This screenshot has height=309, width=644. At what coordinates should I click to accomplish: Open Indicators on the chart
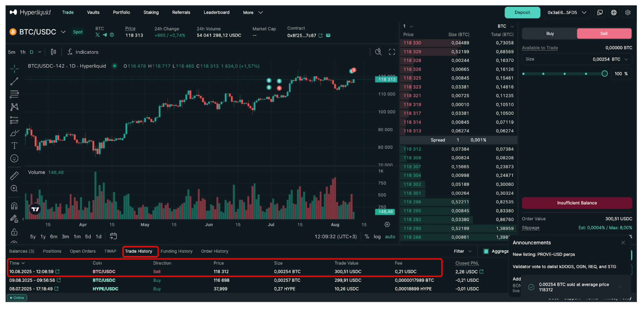pos(83,52)
